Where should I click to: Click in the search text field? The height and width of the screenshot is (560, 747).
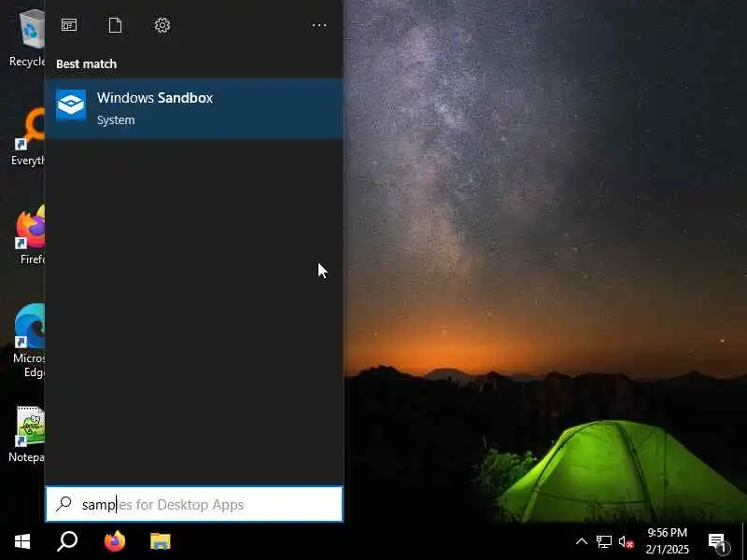point(194,504)
